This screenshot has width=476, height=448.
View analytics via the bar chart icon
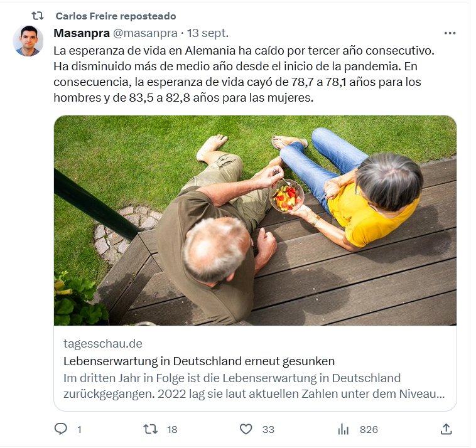coord(343,429)
